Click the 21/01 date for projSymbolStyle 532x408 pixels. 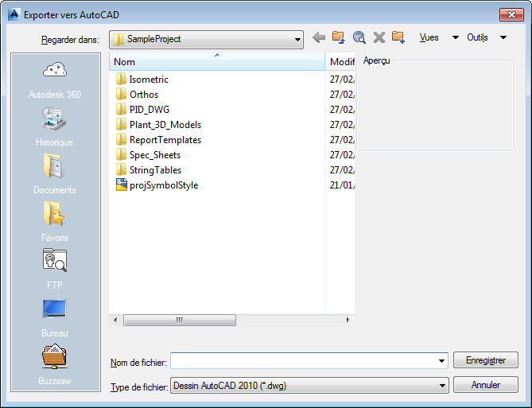(342, 185)
